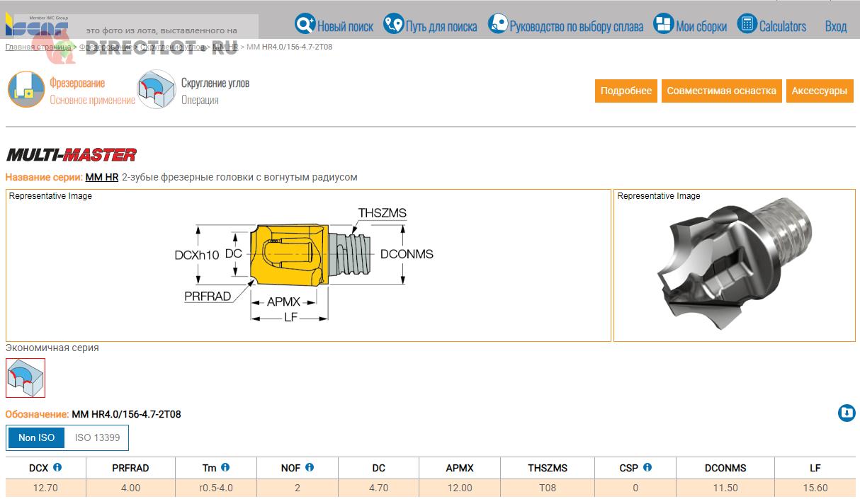Click the info icon next to DCX
This screenshot has height=504, width=860.
[57, 467]
